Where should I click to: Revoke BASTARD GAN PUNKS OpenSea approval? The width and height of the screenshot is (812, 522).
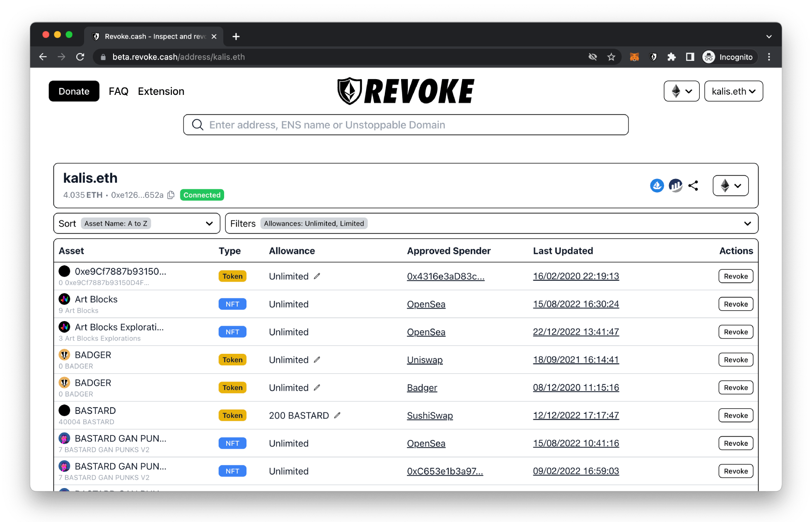click(736, 443)
